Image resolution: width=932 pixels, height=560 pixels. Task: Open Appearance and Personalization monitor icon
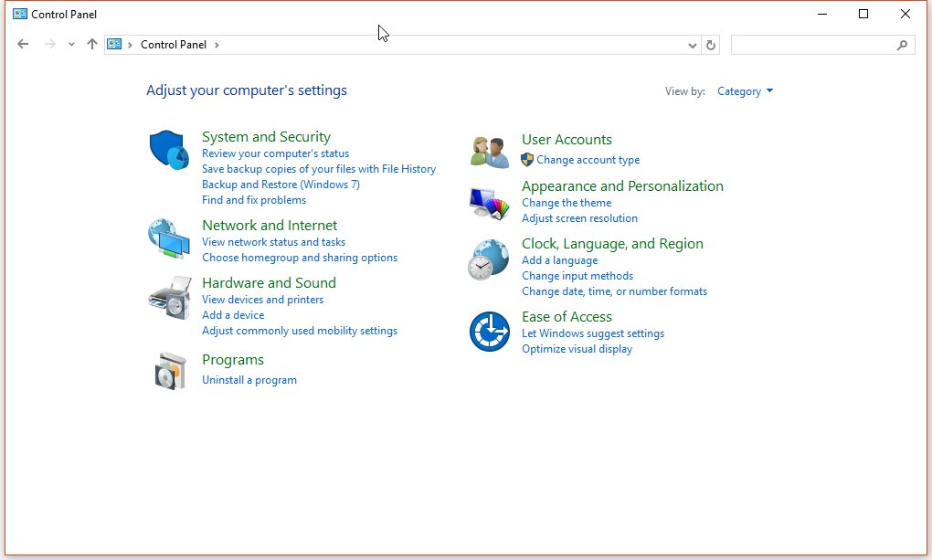coord(490,203)
